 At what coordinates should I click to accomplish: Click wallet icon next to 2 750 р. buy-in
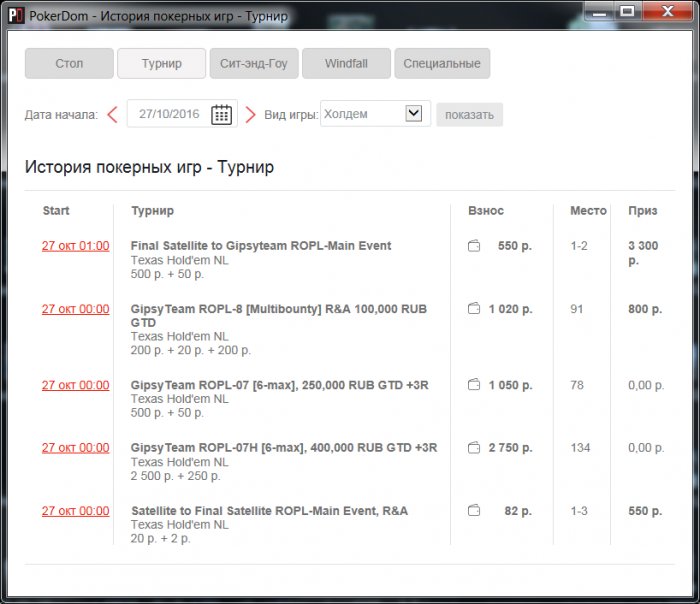(x=474, y=447)
